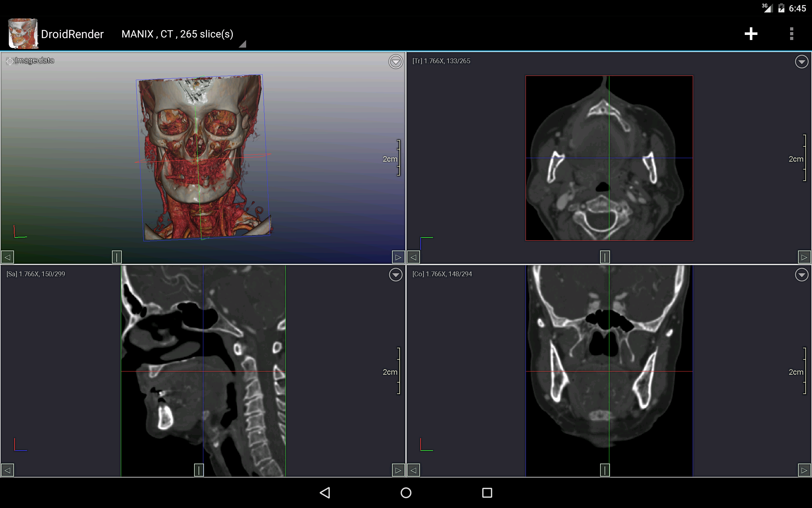Click the transverse CT slice image

(x=609, y=158)
